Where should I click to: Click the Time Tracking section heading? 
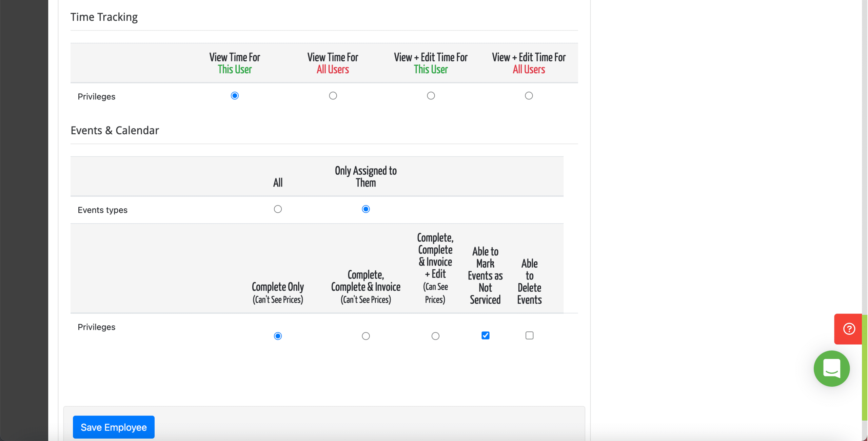pyautogui.click(x=104, y=17)
